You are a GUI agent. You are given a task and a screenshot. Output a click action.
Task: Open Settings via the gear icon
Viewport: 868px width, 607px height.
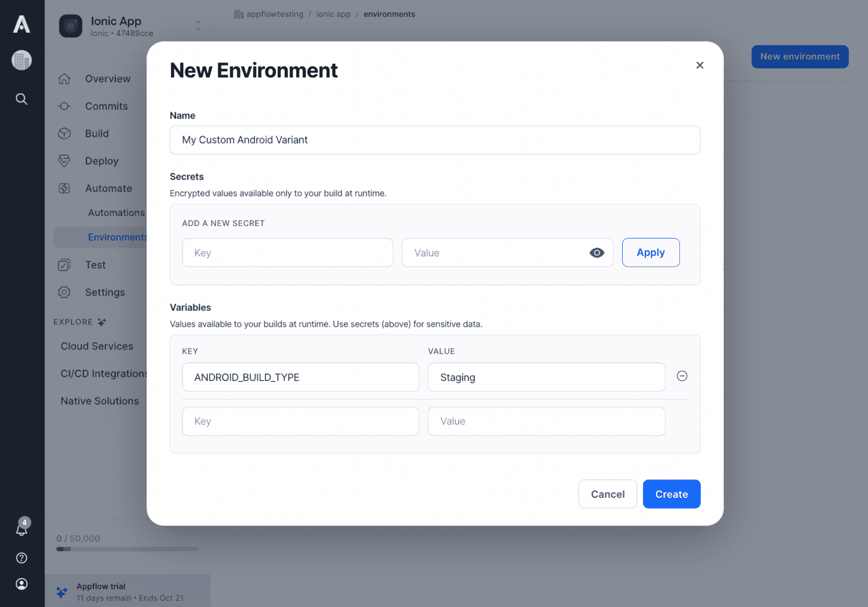(64, 292)
